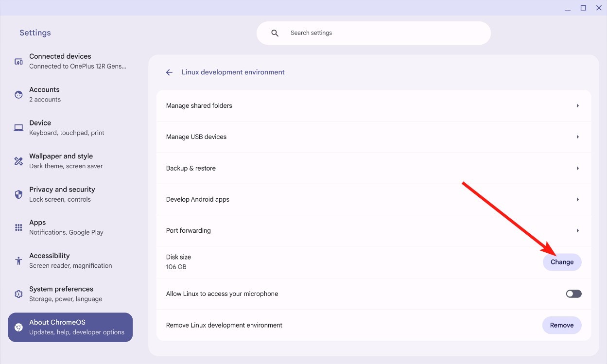Click the Connected devices sidebar icon

point(18,61)
